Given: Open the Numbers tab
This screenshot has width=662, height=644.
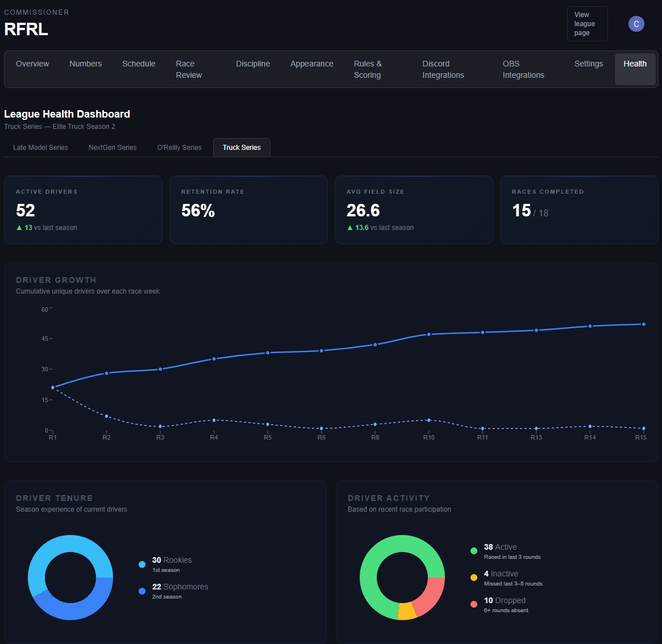Looking at the screenshot, I should point(86,64).
